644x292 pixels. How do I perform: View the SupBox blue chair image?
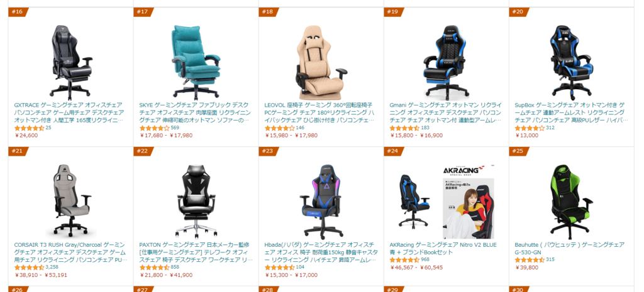(x=571, y=62)
